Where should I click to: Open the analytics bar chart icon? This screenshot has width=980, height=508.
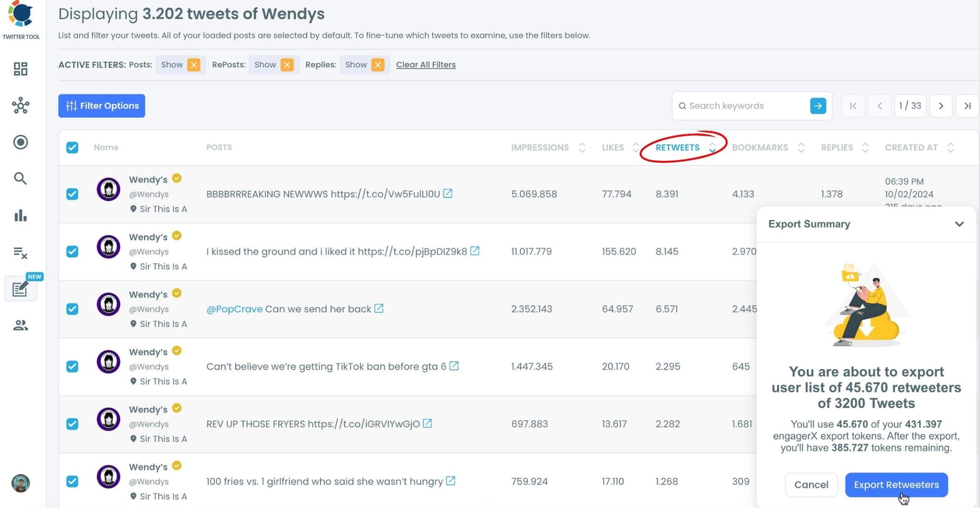pyautogui.click(x=20, y=216)
